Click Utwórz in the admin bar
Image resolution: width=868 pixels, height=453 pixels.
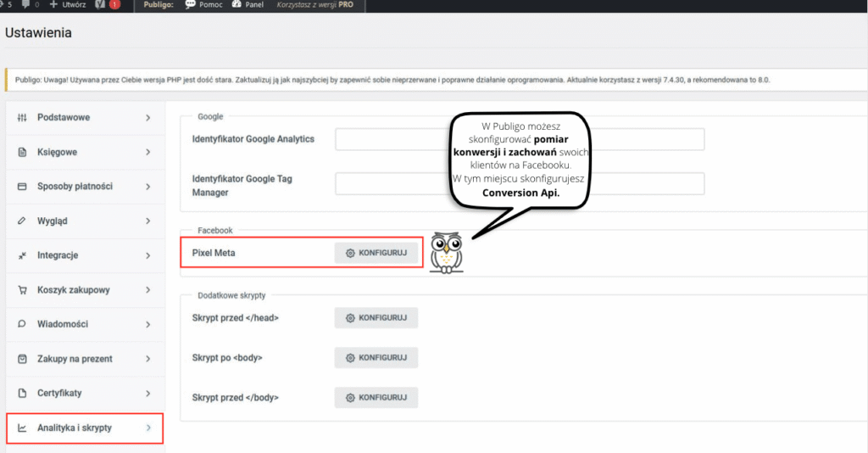(x=68, y=4)
